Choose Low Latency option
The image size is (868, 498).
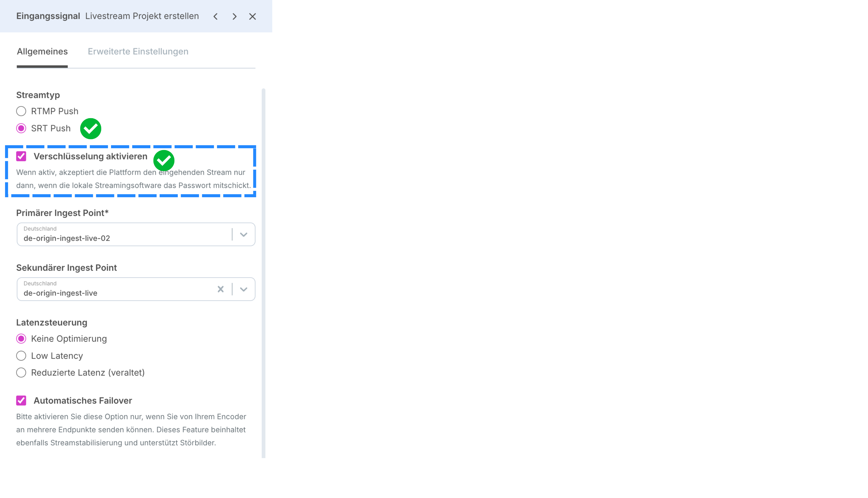(x=21, y=356)
